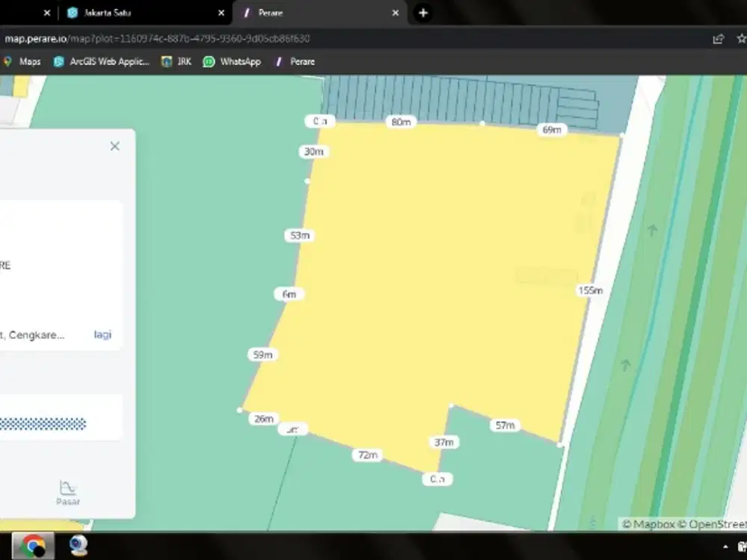Open the ArcGIS Web Application bookmark

click(102, 62)
